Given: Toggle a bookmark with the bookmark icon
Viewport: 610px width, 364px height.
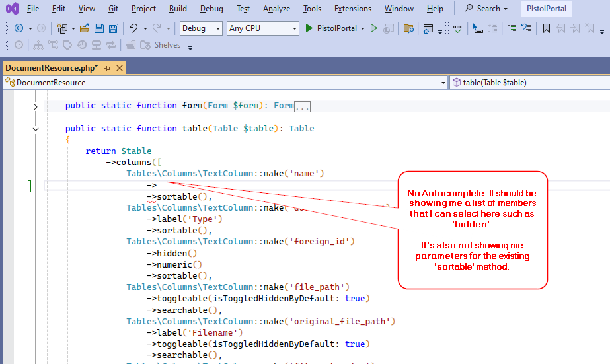Looking at the screenshot, I should coord(547,28).
